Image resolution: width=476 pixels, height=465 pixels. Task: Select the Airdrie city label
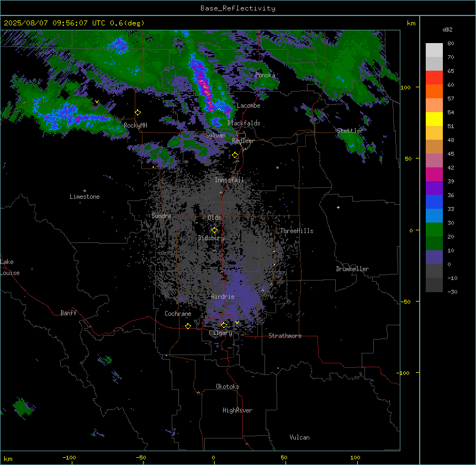223,297
